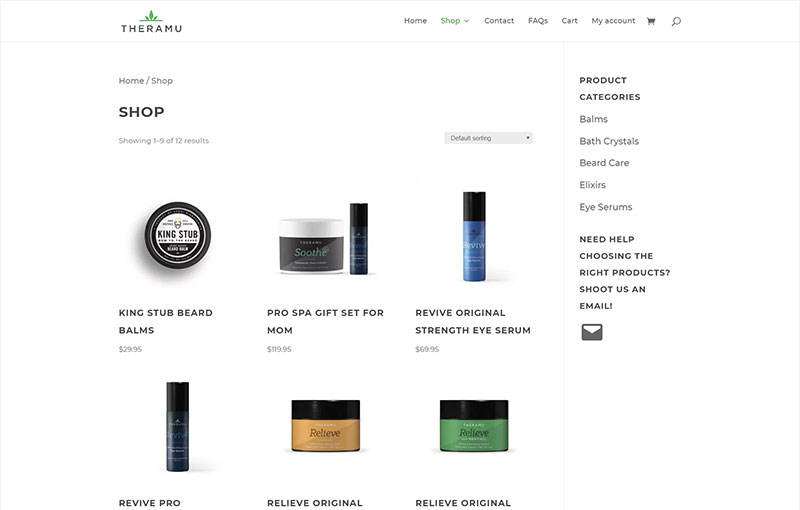The height and width of the screenshot is (510, 800).
Task: Expand the Shop menu chevron
Action: [466, 21]
